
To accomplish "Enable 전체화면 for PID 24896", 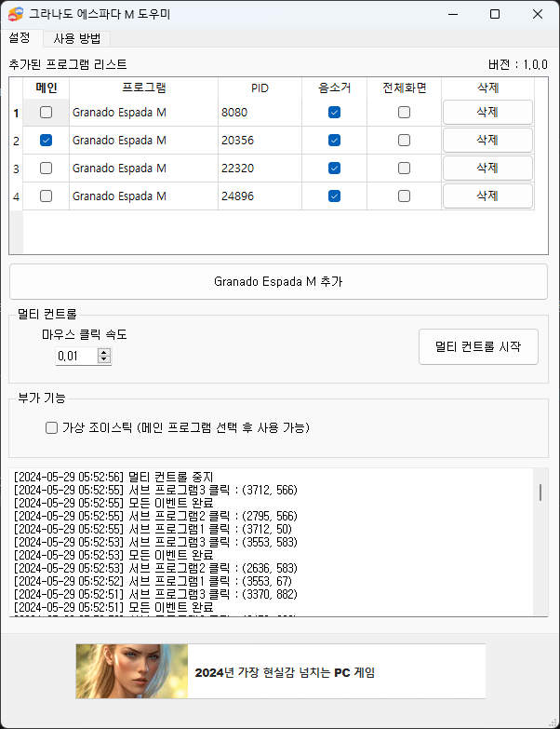I will (404, 196).
